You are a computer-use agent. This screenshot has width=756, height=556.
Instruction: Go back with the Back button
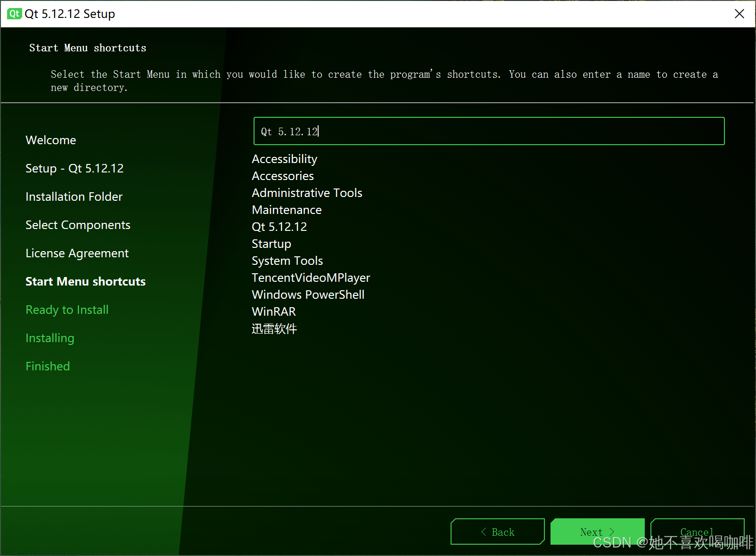[x=498, y=531]
